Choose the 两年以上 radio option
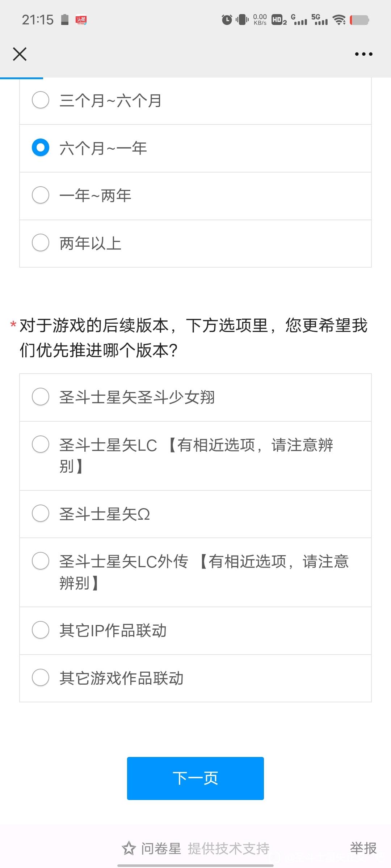 click(x=195, y=243)
